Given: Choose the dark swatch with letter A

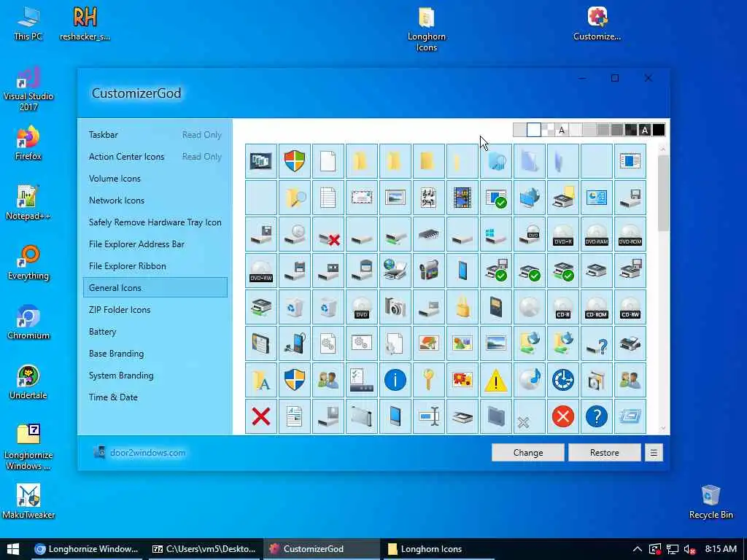Looking at the screenshot, I should click(645, 130).
